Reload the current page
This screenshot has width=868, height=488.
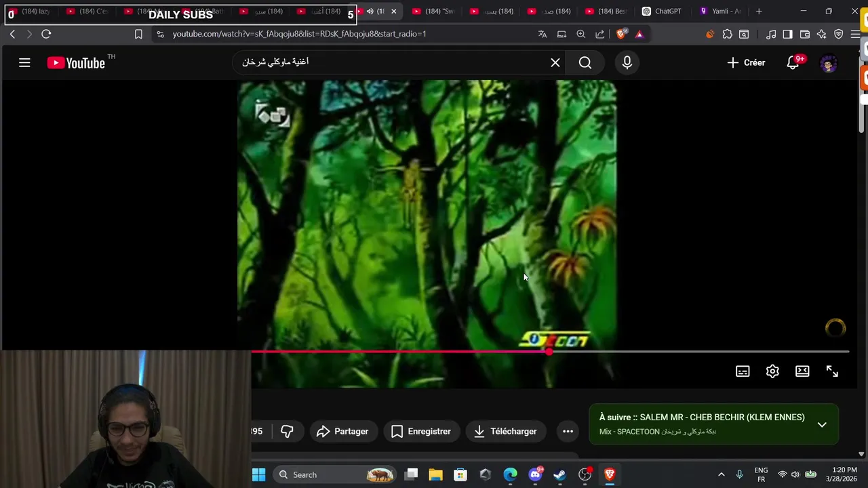[46, 34]
